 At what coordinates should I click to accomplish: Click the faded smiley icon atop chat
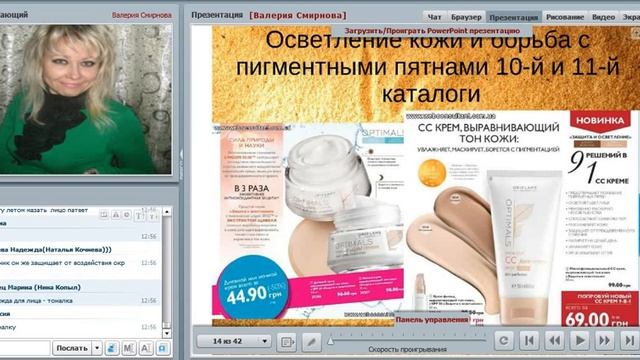[127, 214]
